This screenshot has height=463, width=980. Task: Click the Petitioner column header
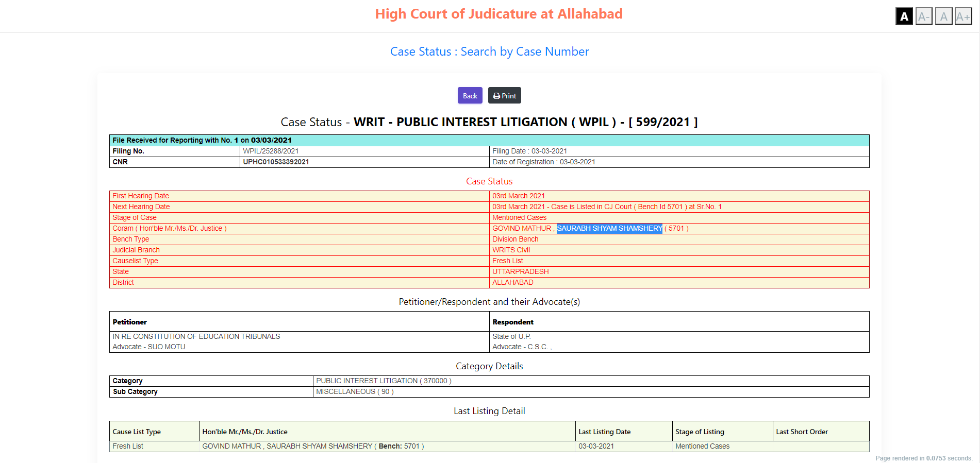point(130,322)
